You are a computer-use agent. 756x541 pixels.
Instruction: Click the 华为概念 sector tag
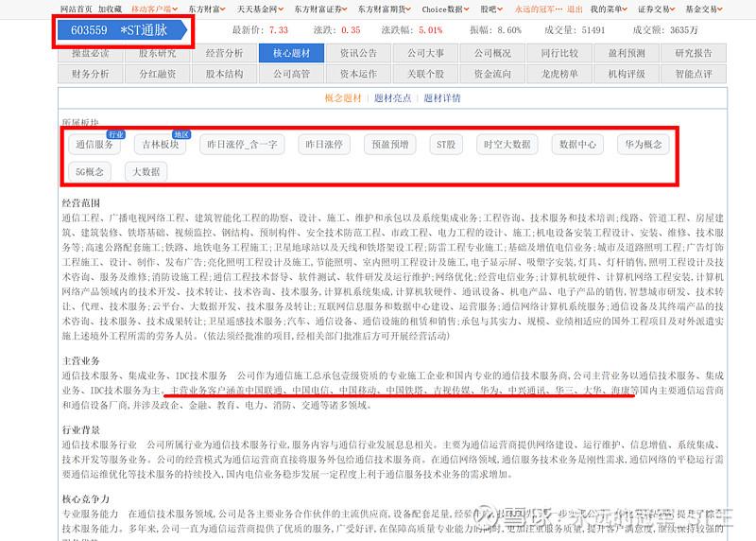(644, 145)
